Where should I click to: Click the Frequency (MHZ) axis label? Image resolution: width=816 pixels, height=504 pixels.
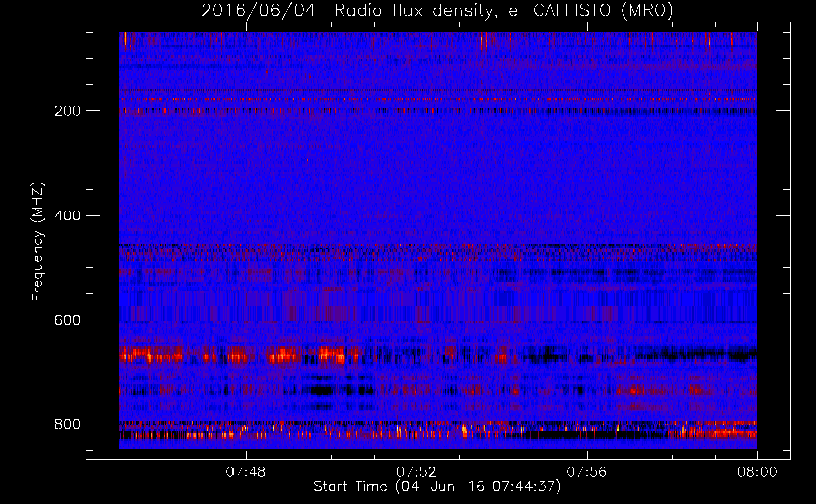[38, 241]
